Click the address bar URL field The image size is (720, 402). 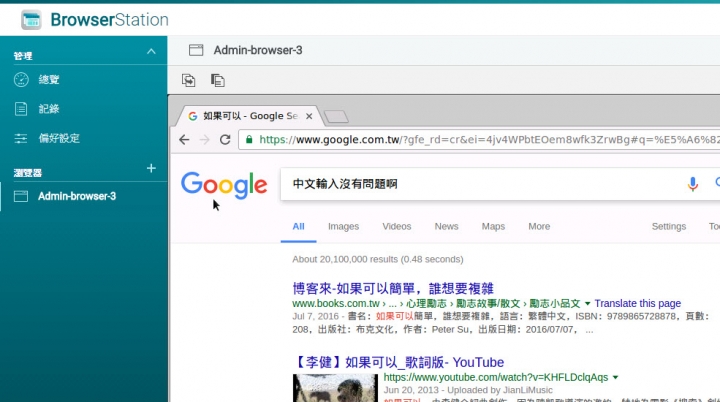(479, 139)
